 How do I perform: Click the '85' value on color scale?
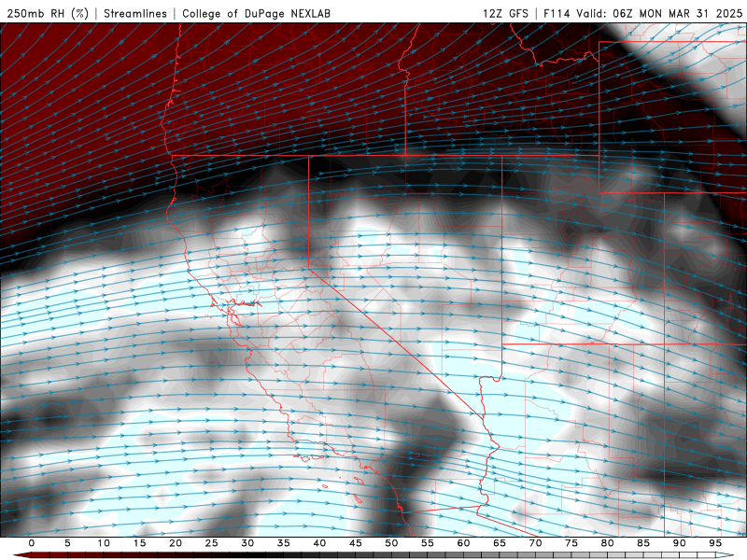[643, 543]
